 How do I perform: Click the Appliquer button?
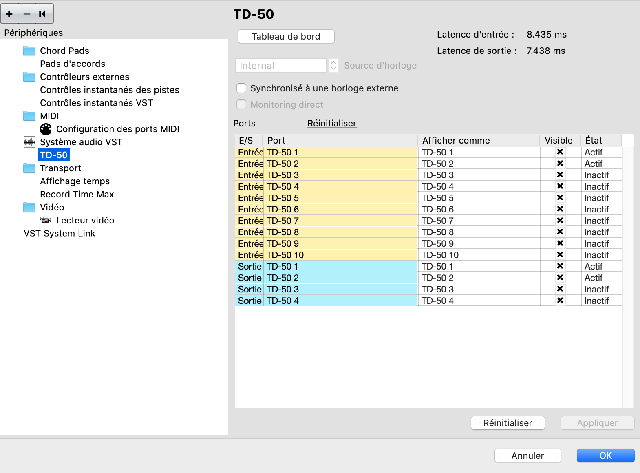point(597,423)
